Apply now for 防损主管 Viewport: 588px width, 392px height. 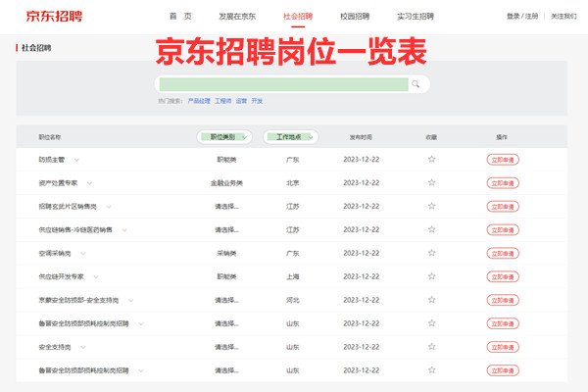click(x=503, y=160)
